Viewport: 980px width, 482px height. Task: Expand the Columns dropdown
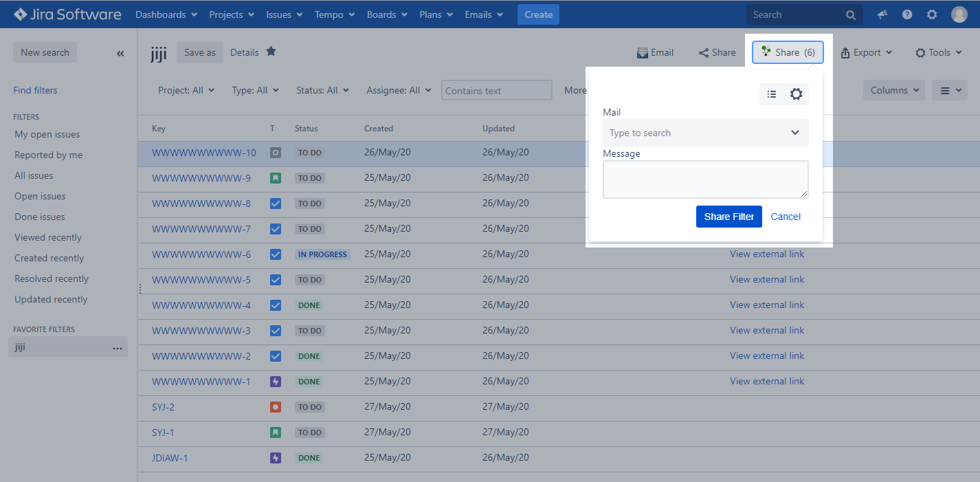(893, 90)
